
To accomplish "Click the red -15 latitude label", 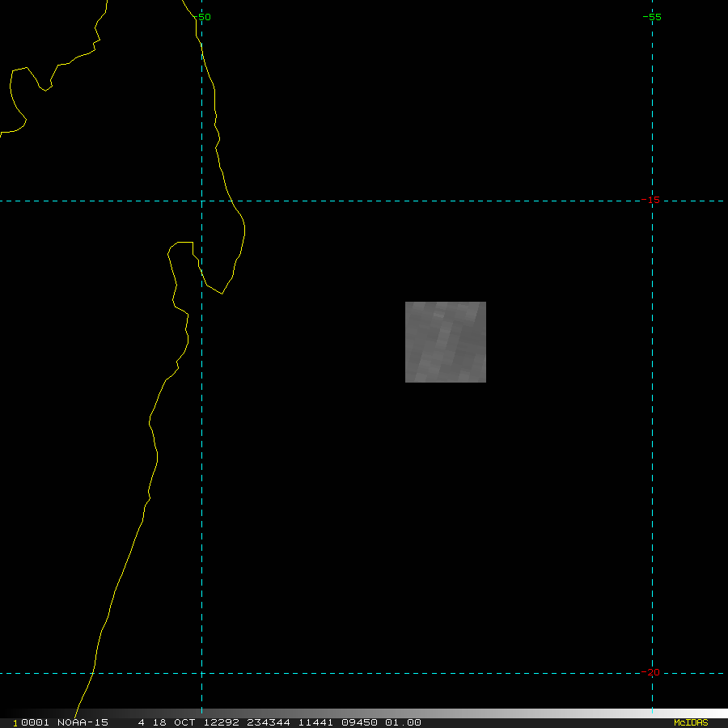I will (650, 200).
